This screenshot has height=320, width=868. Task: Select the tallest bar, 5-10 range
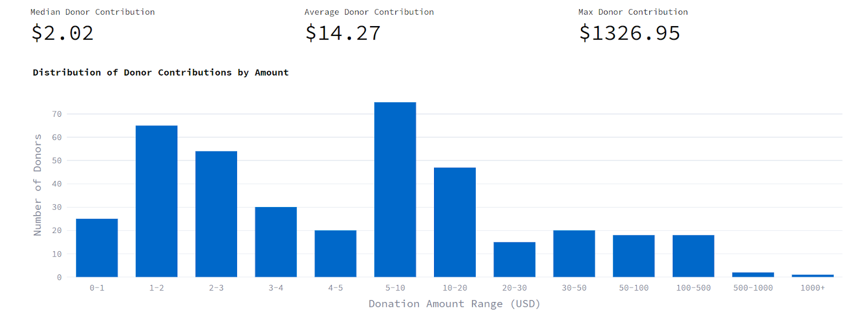coord(395,190)
